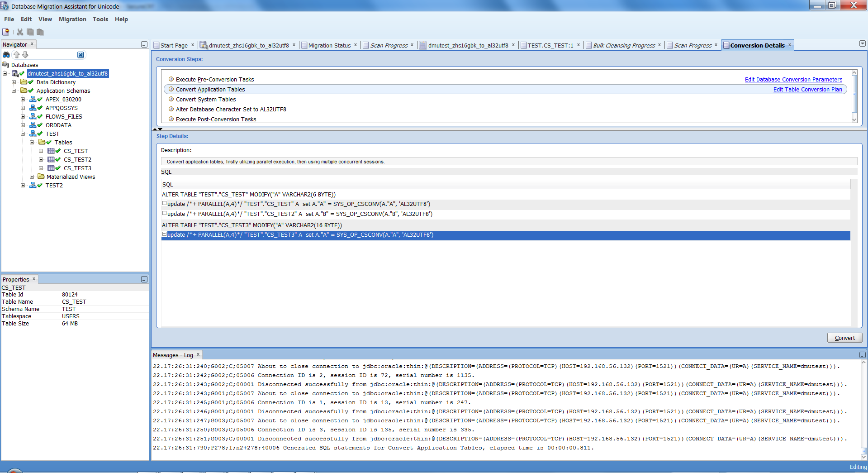Click the Conversion Steps vertical scrollbar
Screen dimensions: 868x473
coord(854,96)
